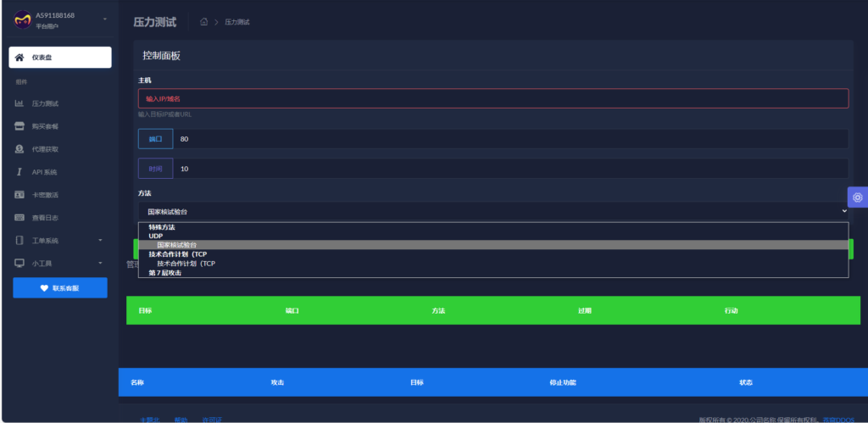868x423 pixels.
Task: Click the 卡密激活 card icon
Action: [x=19, y=195]
